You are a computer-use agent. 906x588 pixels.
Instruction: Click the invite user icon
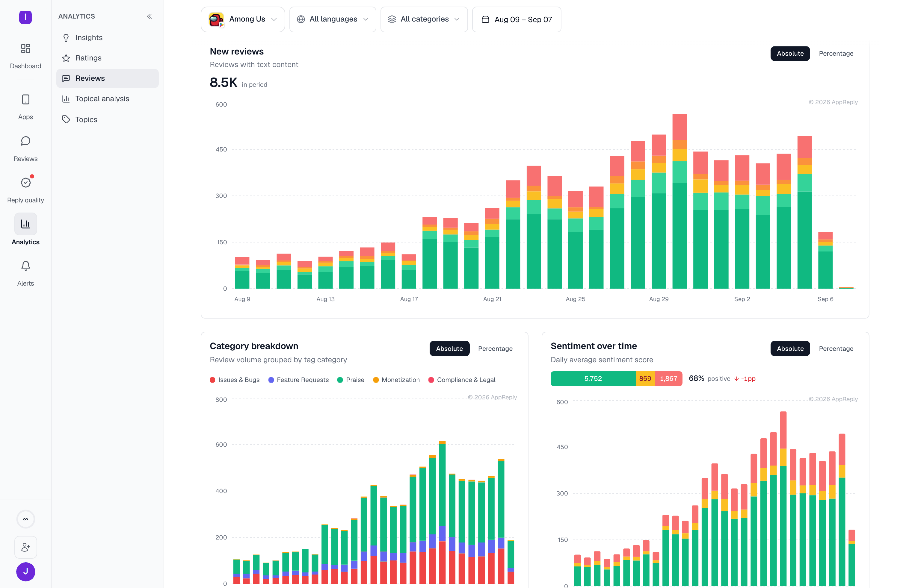[x=25, y=547]
